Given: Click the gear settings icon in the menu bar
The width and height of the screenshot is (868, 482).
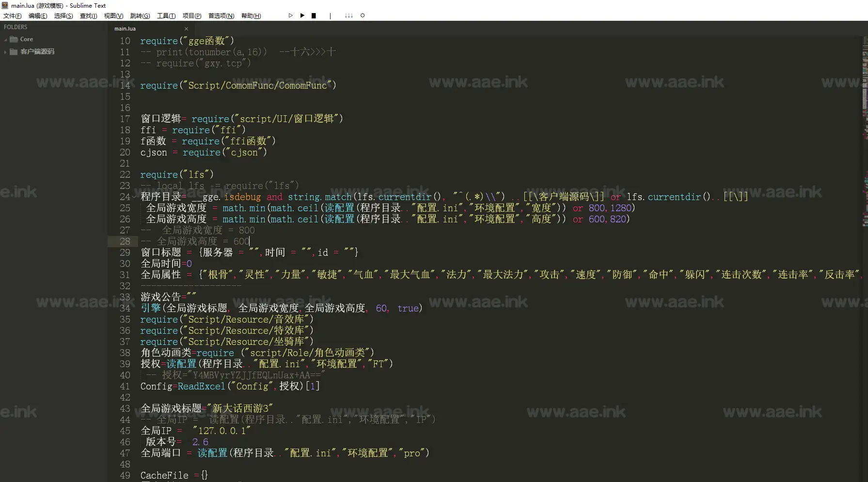Looking at the screenshot, I should [363, 16].
